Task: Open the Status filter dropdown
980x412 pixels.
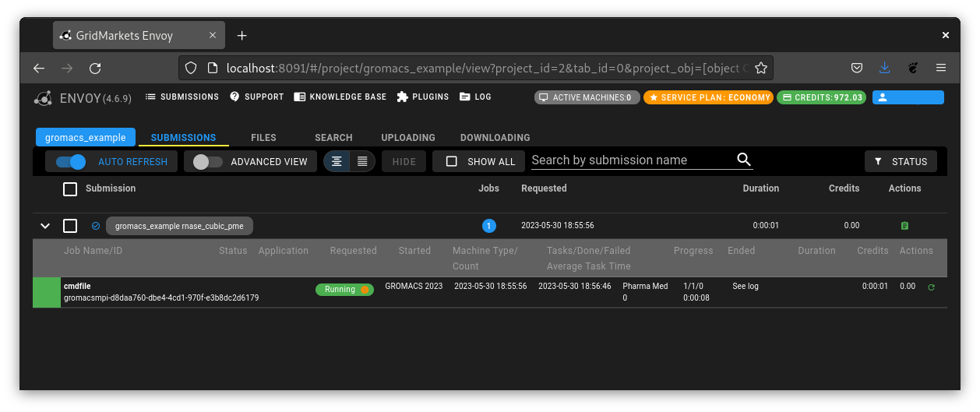Action: (901, 161)
